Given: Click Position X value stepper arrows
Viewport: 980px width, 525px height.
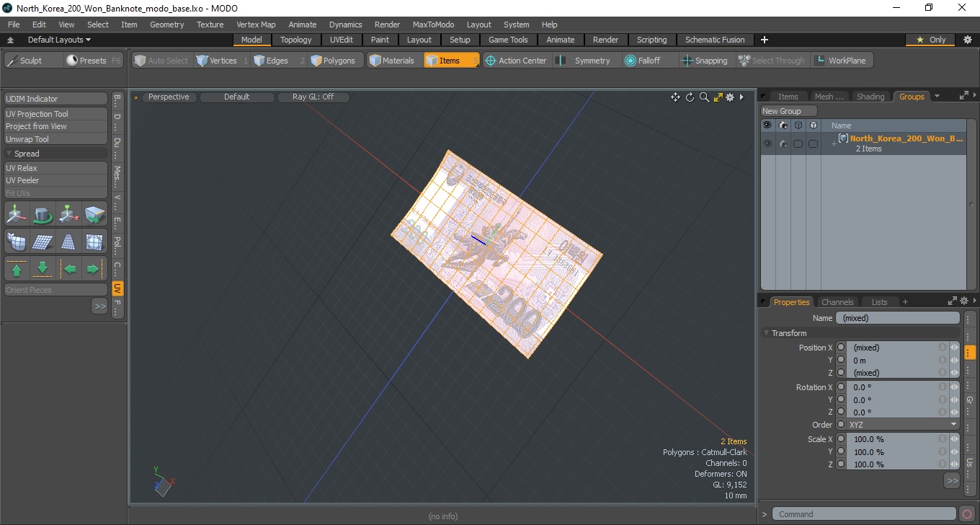Looking at the screenshot, I should (955, 348).
